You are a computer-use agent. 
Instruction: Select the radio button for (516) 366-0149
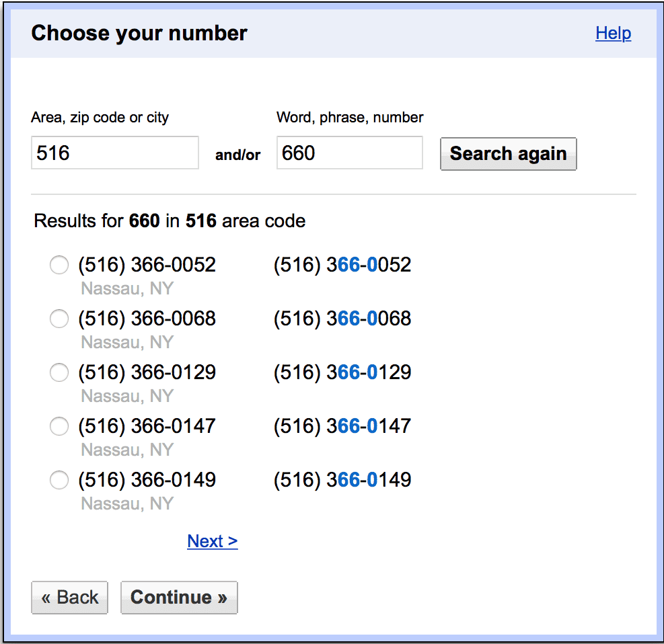59,480
